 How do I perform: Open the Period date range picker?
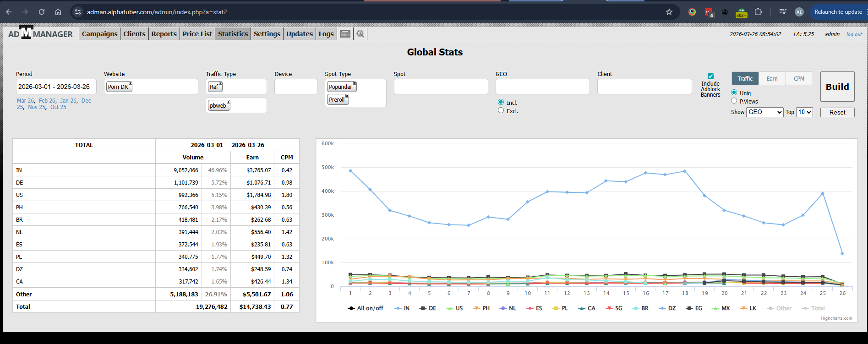[56, 87]
